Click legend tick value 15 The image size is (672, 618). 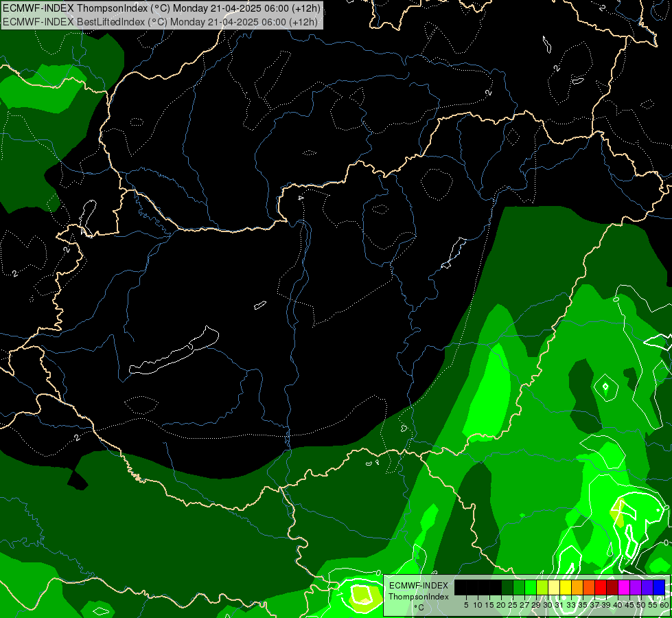490,605
